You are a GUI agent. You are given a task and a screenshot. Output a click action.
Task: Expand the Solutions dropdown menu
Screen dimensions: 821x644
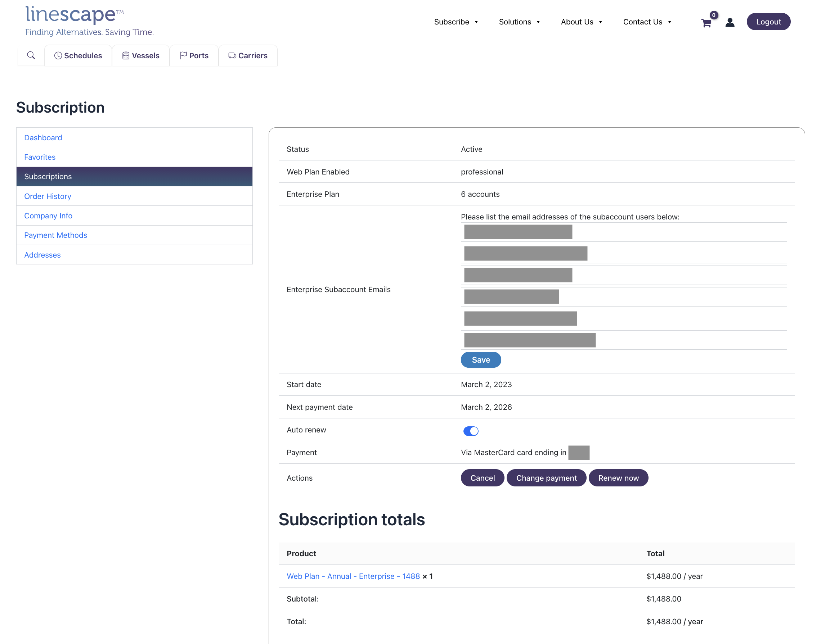519,22
